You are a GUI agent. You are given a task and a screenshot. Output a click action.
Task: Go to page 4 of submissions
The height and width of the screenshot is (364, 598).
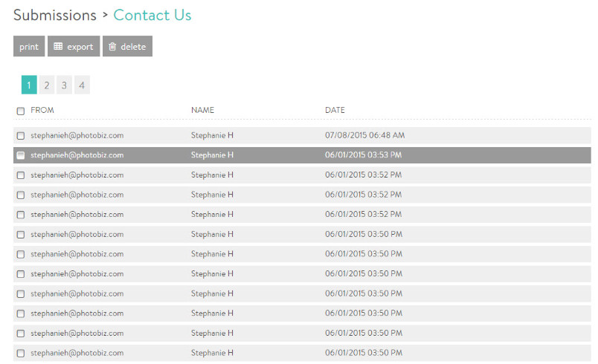[x=82, y=85]
